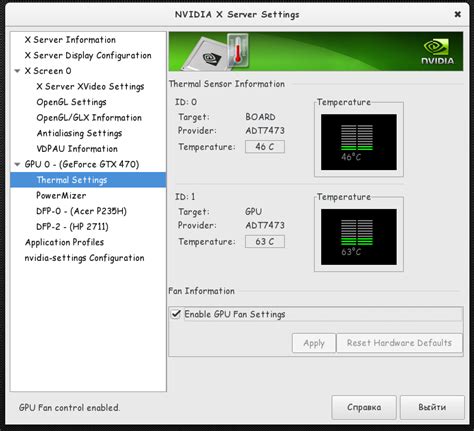Screen dimensions: 474x431
Task: Select X Server Display Configuration
Action: (88, 55)
